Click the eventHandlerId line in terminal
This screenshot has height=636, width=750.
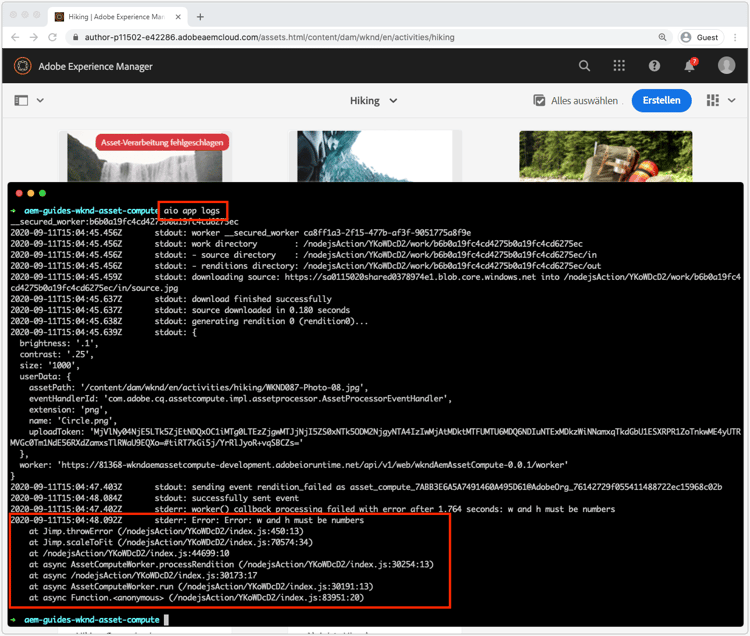pos(240,399)
